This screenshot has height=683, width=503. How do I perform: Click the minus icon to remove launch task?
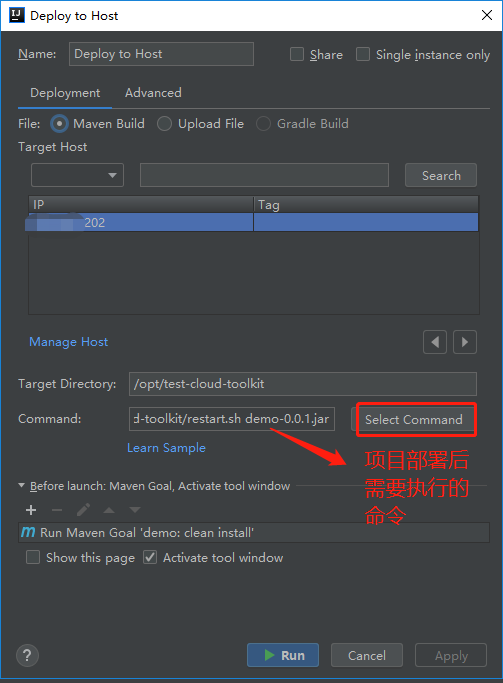[x=57, y=510]
